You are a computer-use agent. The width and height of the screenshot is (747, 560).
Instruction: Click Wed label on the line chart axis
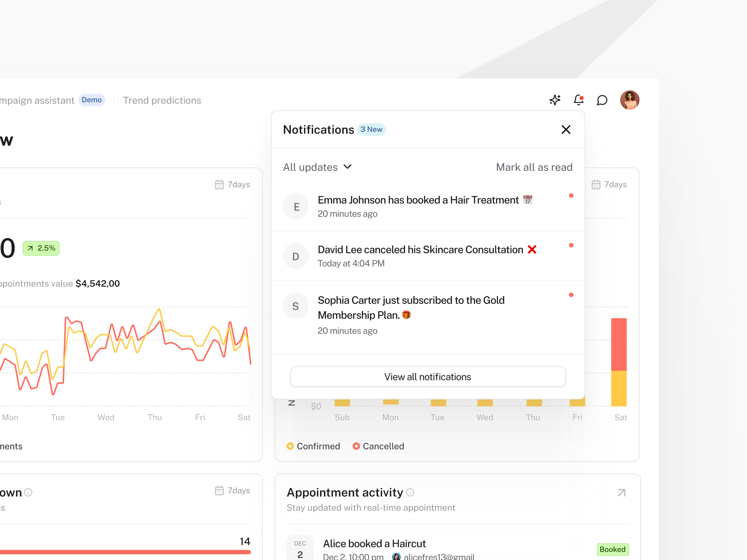tap(106, 418)
